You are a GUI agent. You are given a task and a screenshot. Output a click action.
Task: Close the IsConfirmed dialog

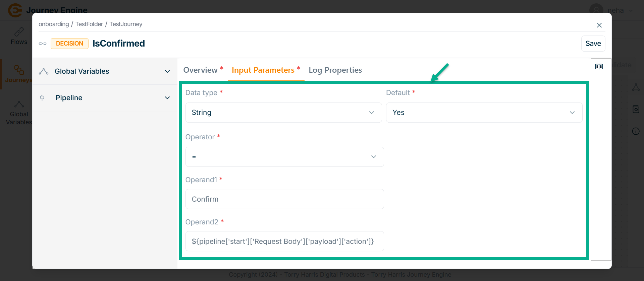pos(599,25)
